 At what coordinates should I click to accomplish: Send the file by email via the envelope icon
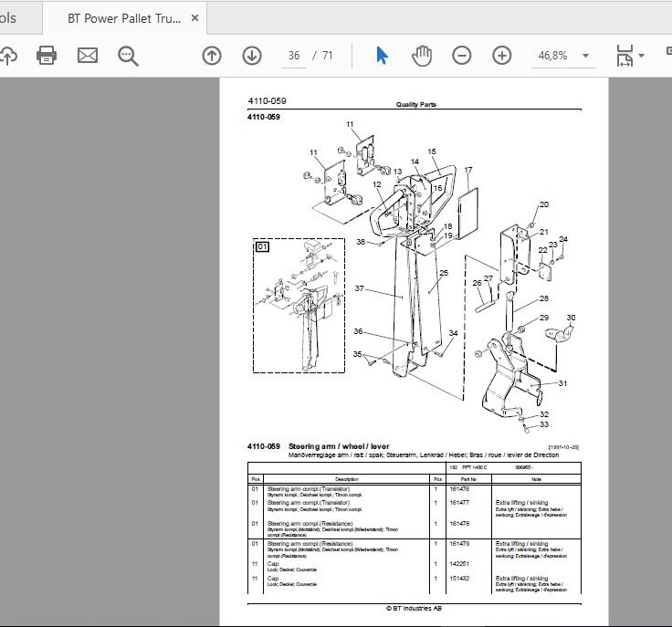coord(88,56)
